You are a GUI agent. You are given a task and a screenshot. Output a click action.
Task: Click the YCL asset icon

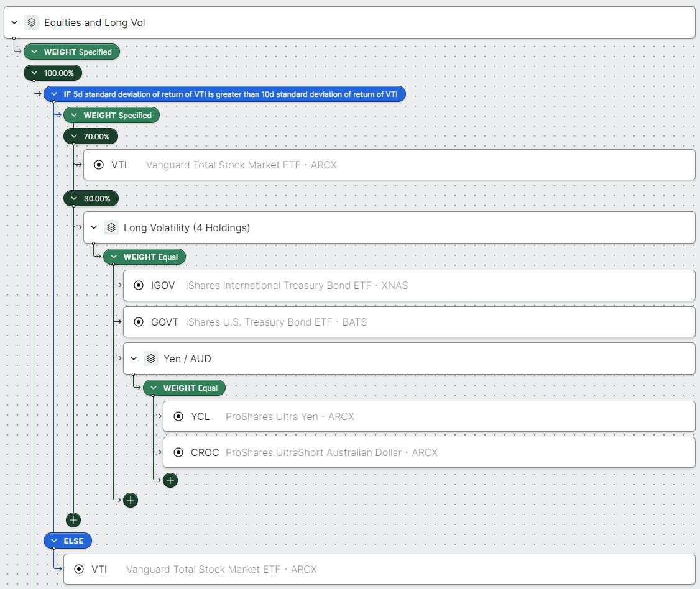point(178,416)
